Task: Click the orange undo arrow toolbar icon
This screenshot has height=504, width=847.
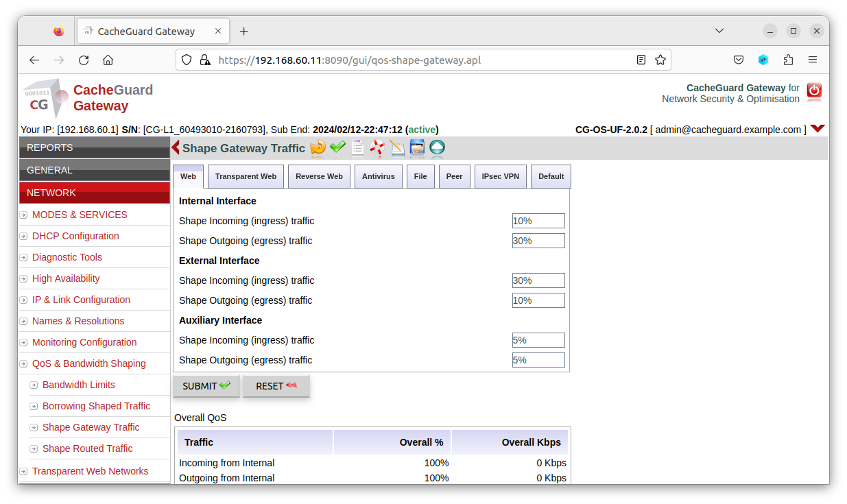Action: [x=318, y=147]
